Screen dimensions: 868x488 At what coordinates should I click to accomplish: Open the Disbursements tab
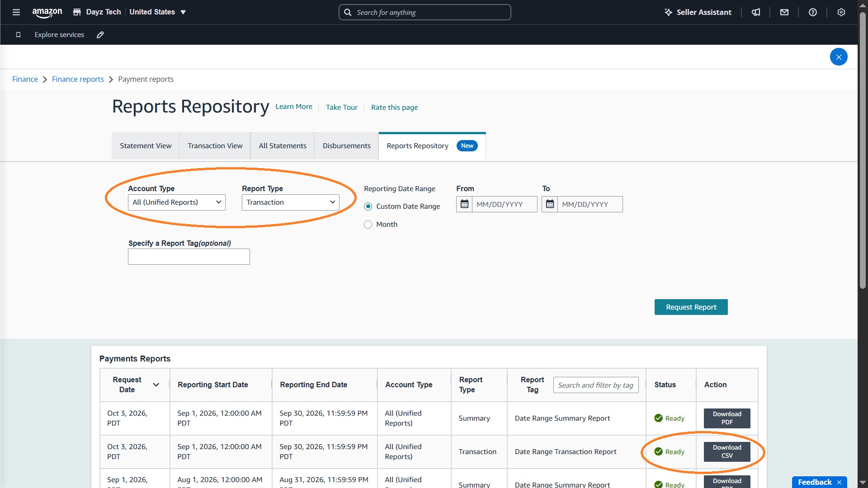pyautogui.click(x=347, y=146)
